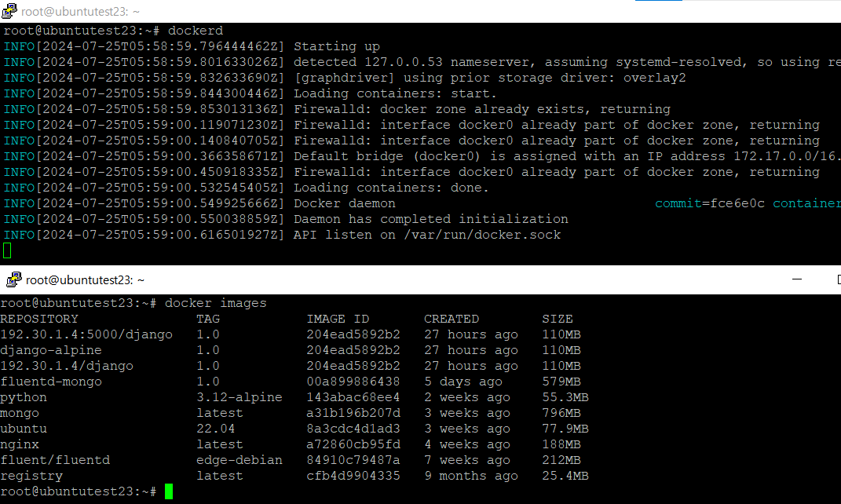841x504 pixels.
Task: Click the REPOSITORY column header
Action: tap(39, 319)
